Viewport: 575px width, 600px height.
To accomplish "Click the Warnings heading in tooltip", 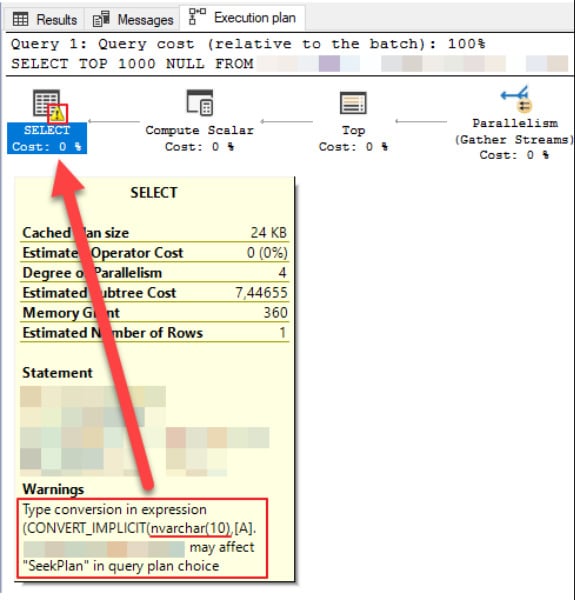I will [53, 489].
